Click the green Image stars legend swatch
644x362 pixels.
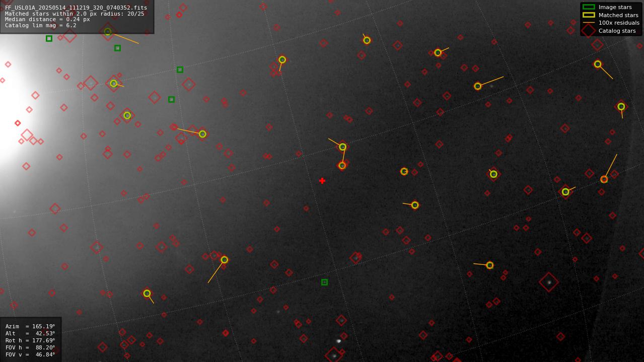pyautogui.click(x=589, y=7)
